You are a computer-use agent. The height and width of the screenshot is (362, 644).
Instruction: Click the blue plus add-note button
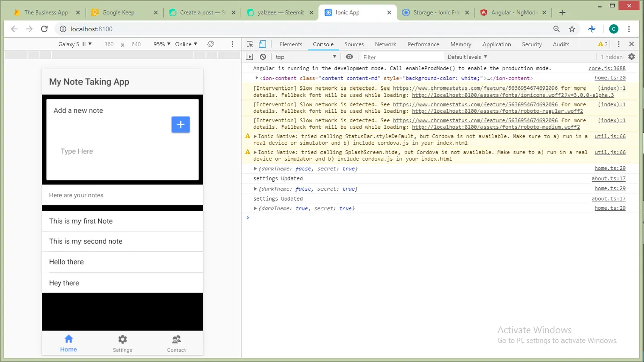[181, 124]
